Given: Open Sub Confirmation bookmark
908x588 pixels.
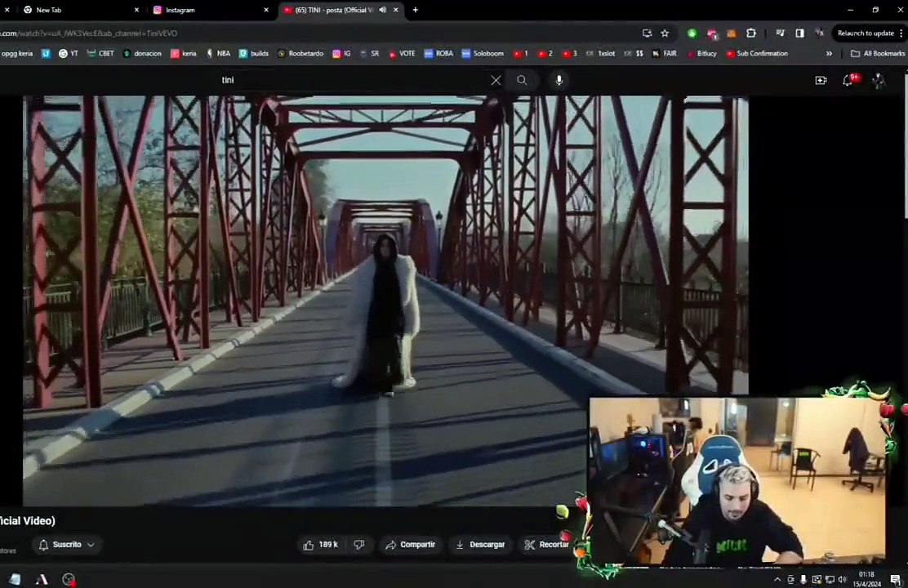Looking at the screenshot, I should tap(757, 53).
